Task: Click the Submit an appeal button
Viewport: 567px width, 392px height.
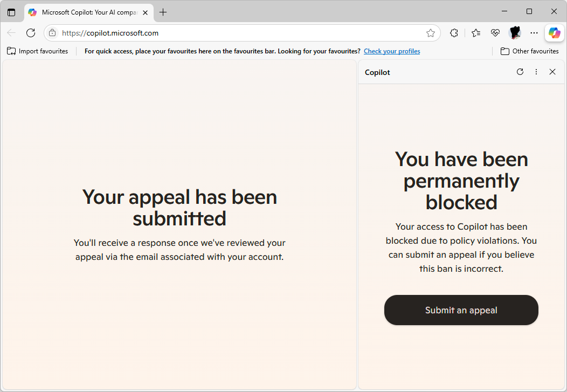Action: [461, 310]
